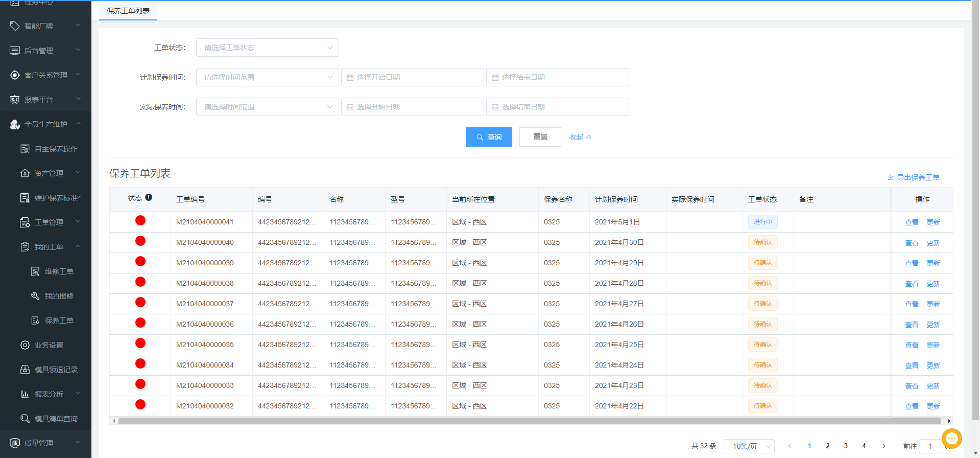Expand the 报表分析 submenu
This screenshot has height=458, width=980.
(x=78, y=394)
